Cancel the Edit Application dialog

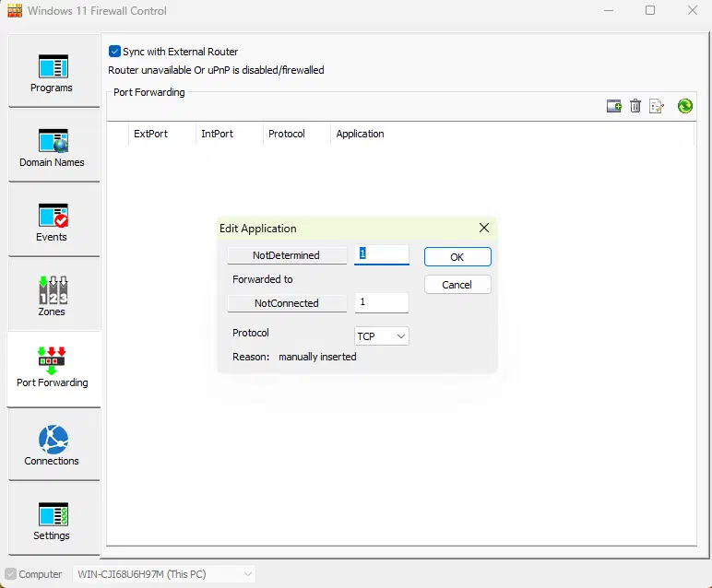(457, 285)
